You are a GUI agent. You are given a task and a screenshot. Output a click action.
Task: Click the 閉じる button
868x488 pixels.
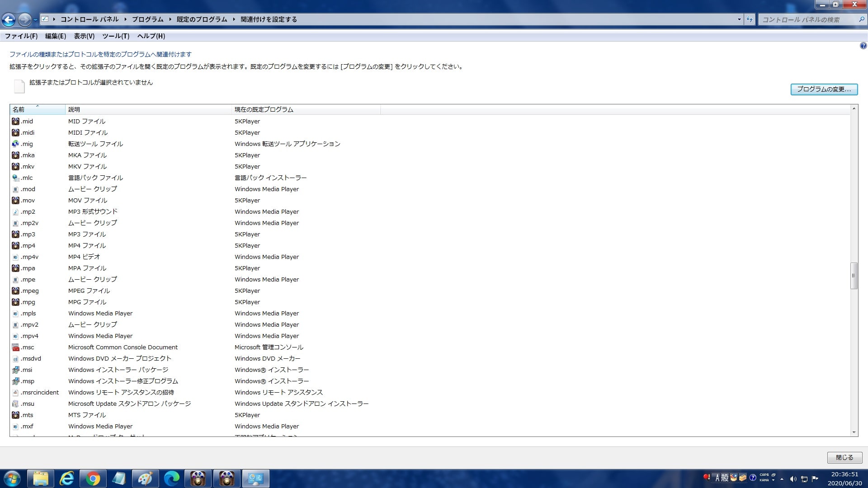844,457
